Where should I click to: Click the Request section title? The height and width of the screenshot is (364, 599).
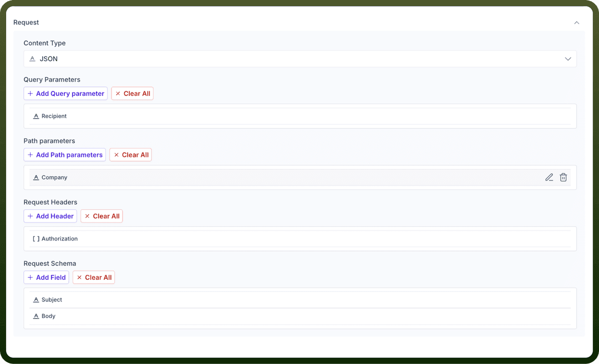[26, 23]
